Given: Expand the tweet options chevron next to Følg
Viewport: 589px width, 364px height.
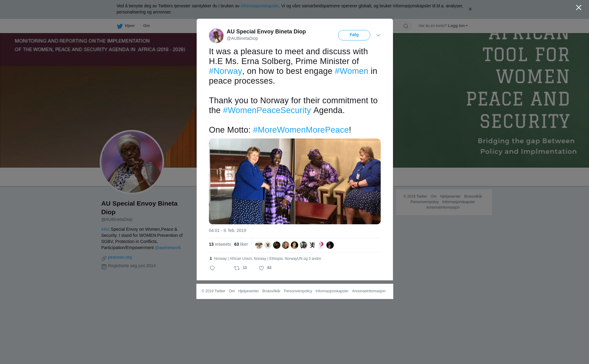Looking at the screenshot, I should click(378, 35).
